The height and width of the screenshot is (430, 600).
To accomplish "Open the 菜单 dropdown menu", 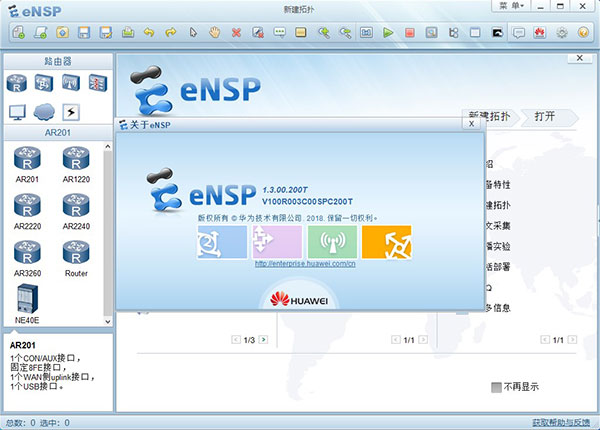I will (511, 6).
